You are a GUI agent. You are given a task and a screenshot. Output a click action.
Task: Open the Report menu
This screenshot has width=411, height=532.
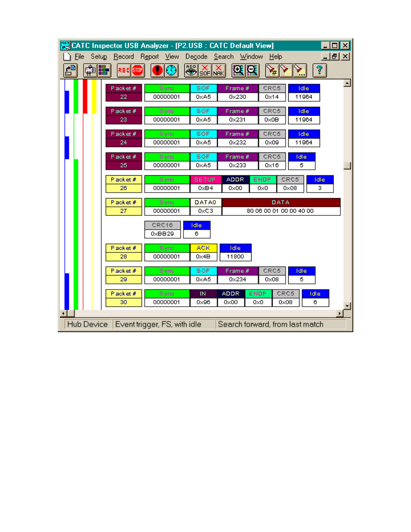[x=149, y=56]
